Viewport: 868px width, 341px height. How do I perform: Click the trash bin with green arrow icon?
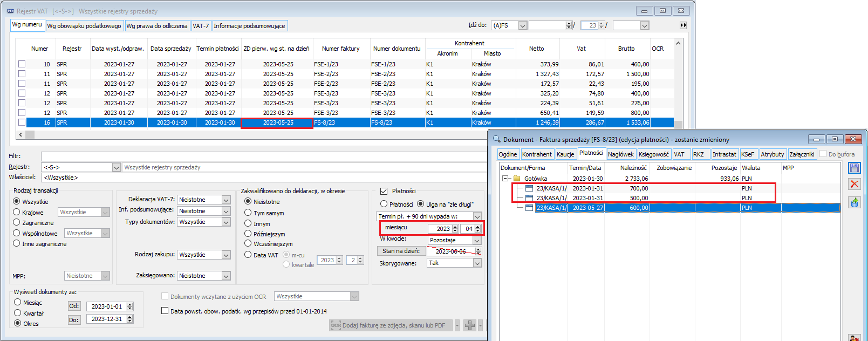pos(855,202)
